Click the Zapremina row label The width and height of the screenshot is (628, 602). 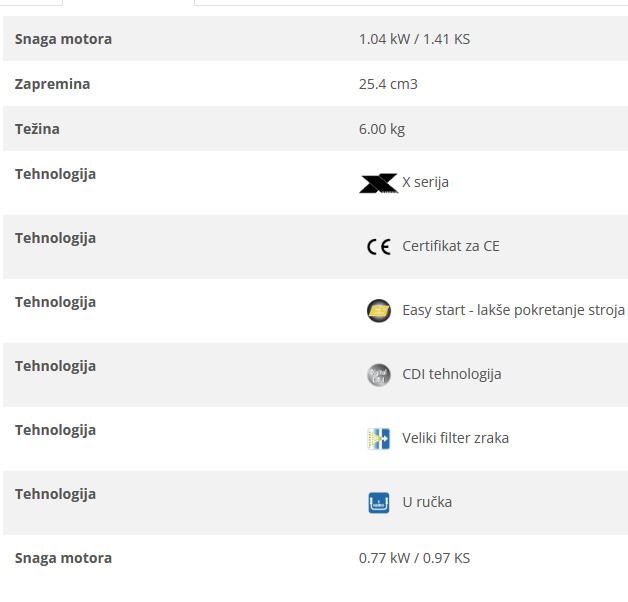pos(52,84)
